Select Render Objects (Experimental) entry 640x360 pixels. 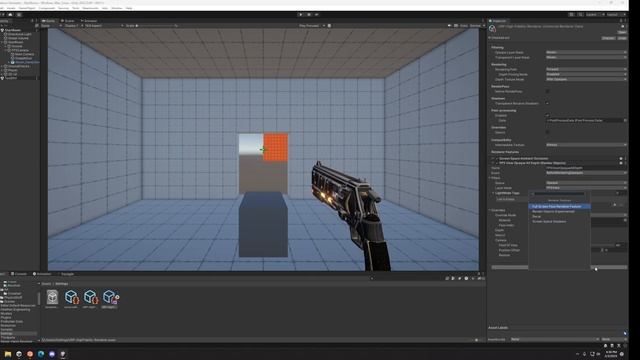pyautogui.click(x=559, y=211)
